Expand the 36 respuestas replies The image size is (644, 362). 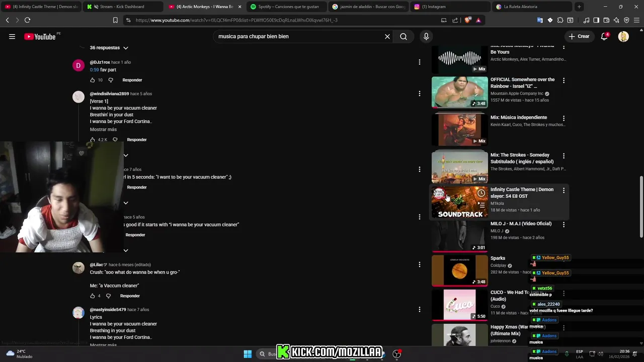point(109,48)
